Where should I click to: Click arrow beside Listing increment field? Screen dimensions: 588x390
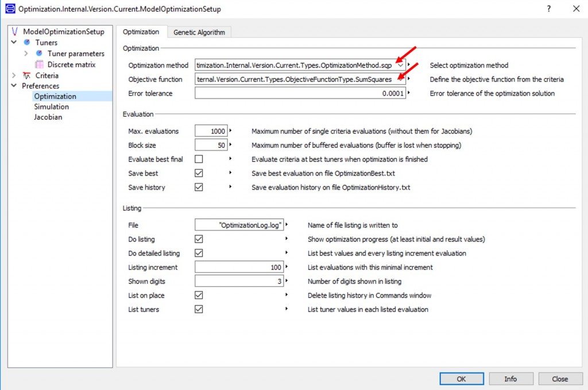point(287,267)
